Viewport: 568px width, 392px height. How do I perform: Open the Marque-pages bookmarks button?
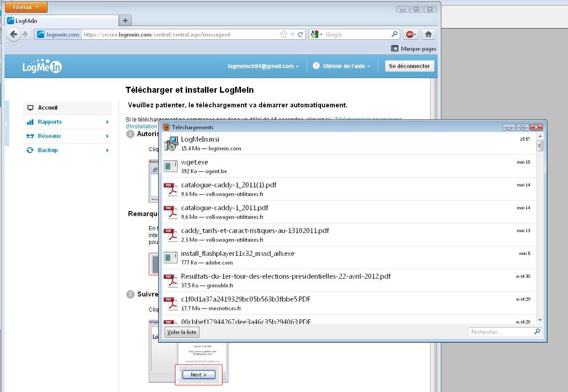pos(413,49)
